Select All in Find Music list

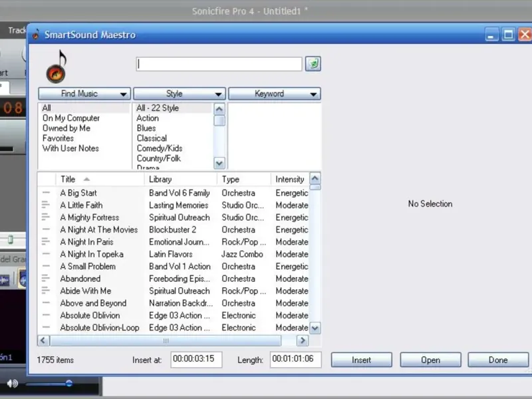tap(84, 108)
